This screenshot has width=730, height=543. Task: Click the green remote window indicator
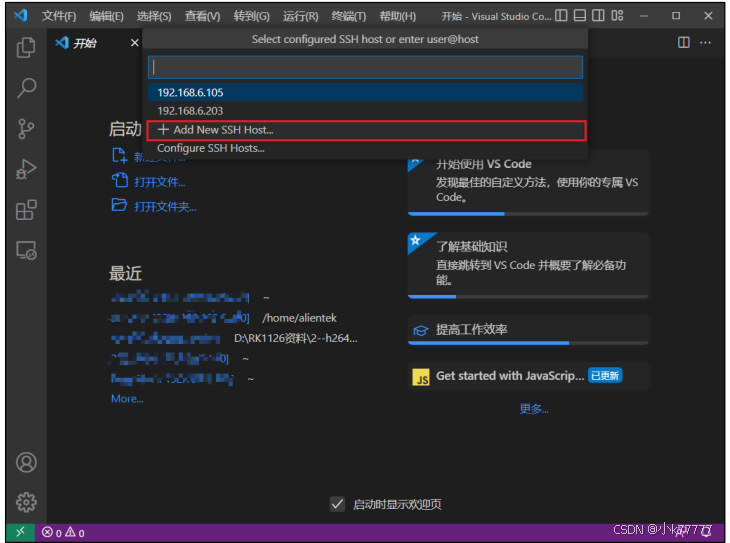click(x=20, y=532)
